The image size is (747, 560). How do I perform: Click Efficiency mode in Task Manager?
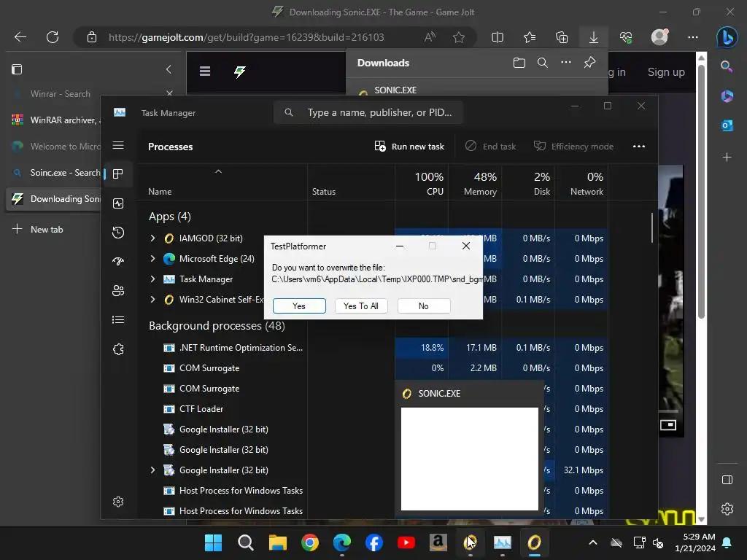[573, 146]
